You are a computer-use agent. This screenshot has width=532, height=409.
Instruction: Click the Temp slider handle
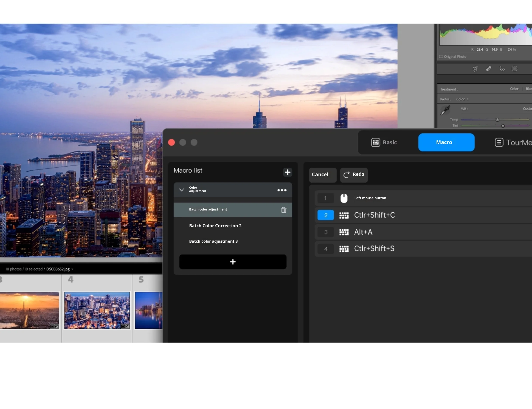(497, 120)
